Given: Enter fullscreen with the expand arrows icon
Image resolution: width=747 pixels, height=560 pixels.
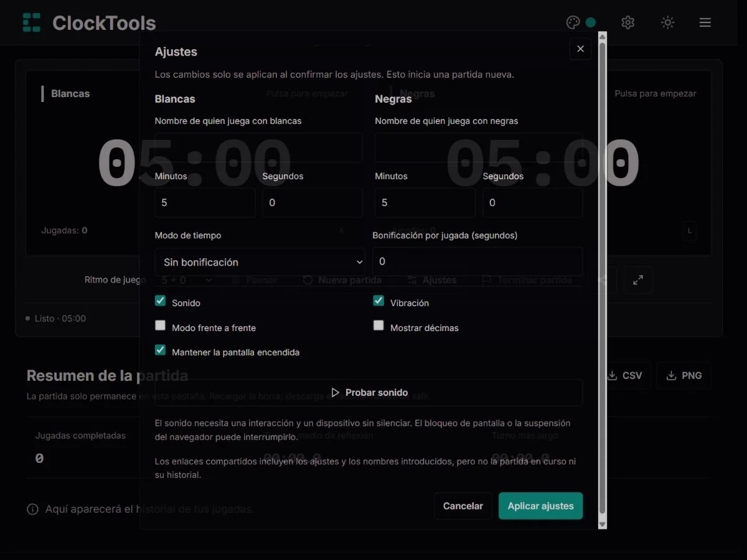Looking at the screenshot, I should pyautogui.click(x=638, y=280).
